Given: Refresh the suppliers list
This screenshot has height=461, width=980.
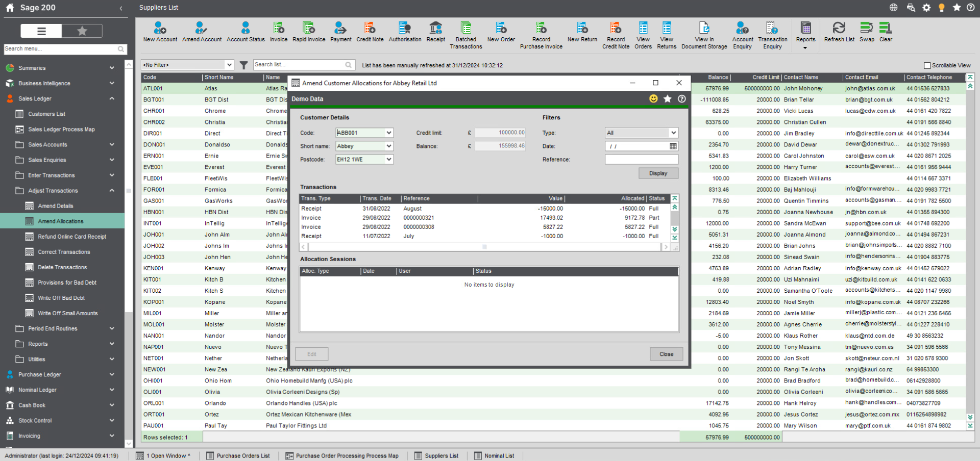Looking at the screenshot, I should tap(839, 32).
